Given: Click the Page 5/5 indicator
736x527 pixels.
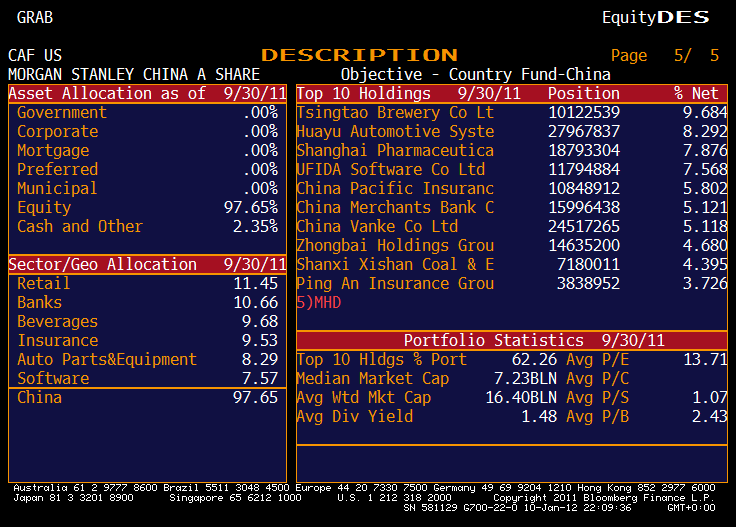Looking at the screenshot, I should pos(665,56).
